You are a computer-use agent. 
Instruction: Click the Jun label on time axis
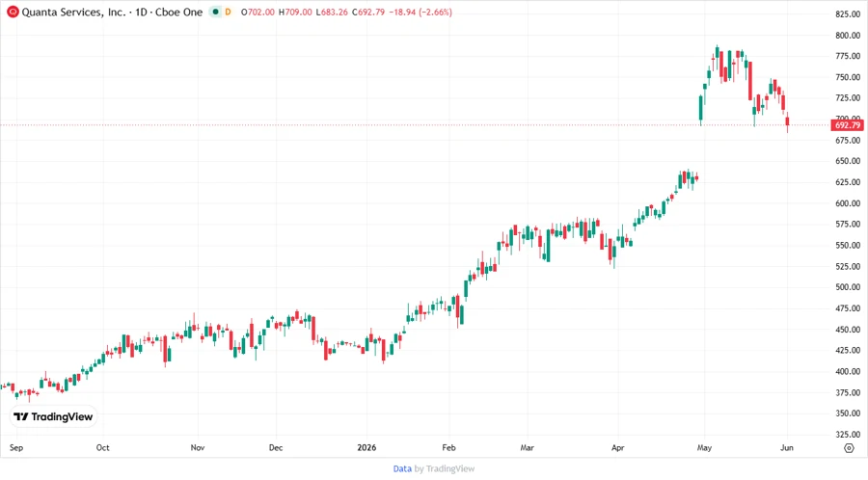[787, 447]
